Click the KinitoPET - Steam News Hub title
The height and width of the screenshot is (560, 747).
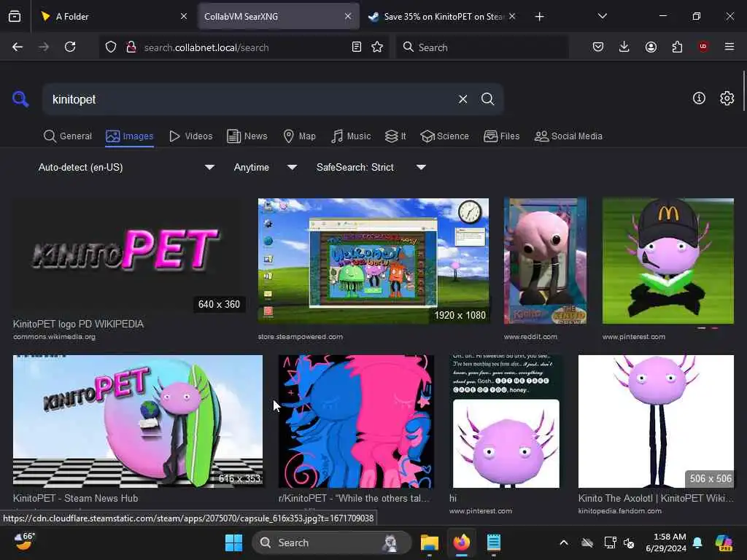75,498
